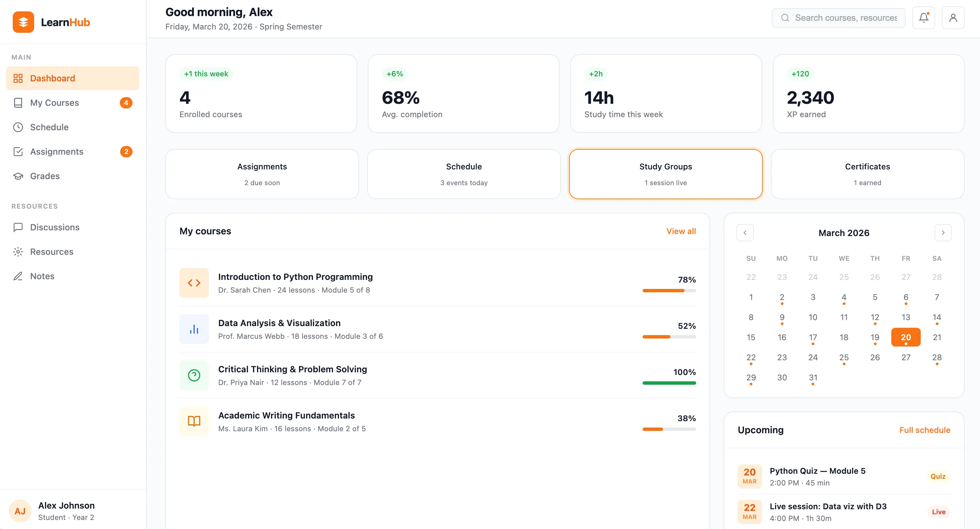Click the Notes pencil icon
This screenshot has width=980, height=529.
point(18,276)
